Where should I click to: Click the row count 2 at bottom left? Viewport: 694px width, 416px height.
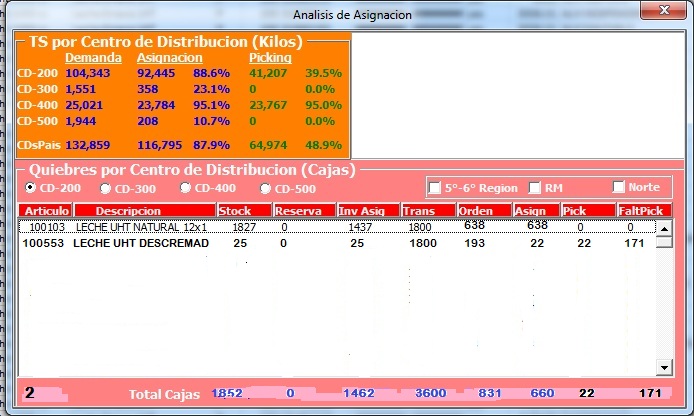(x=30, y=393)
